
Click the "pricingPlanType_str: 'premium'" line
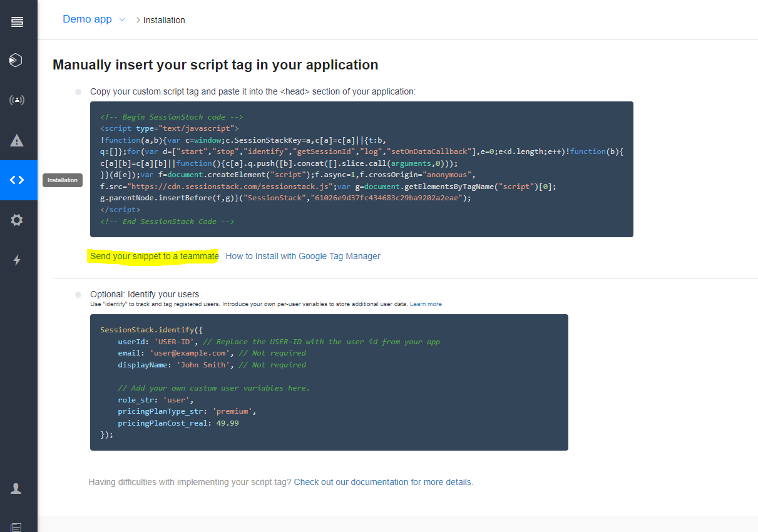[x=187, y=411]
